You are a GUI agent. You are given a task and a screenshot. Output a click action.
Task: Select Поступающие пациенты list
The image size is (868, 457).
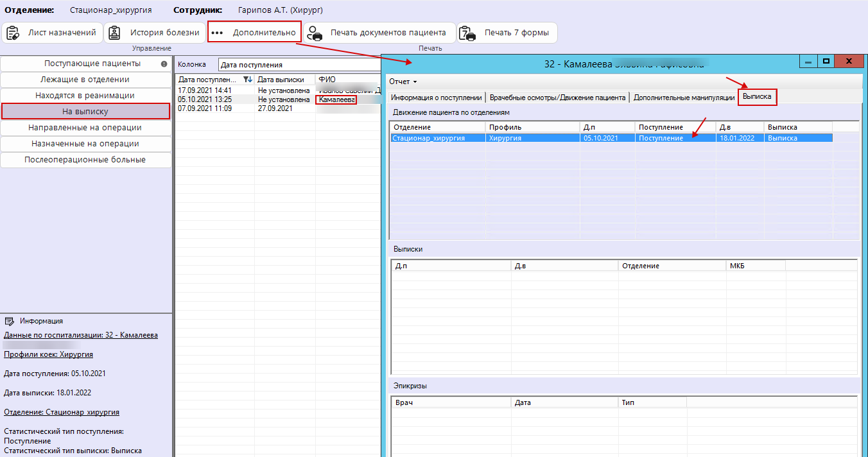tap(86, 64)
